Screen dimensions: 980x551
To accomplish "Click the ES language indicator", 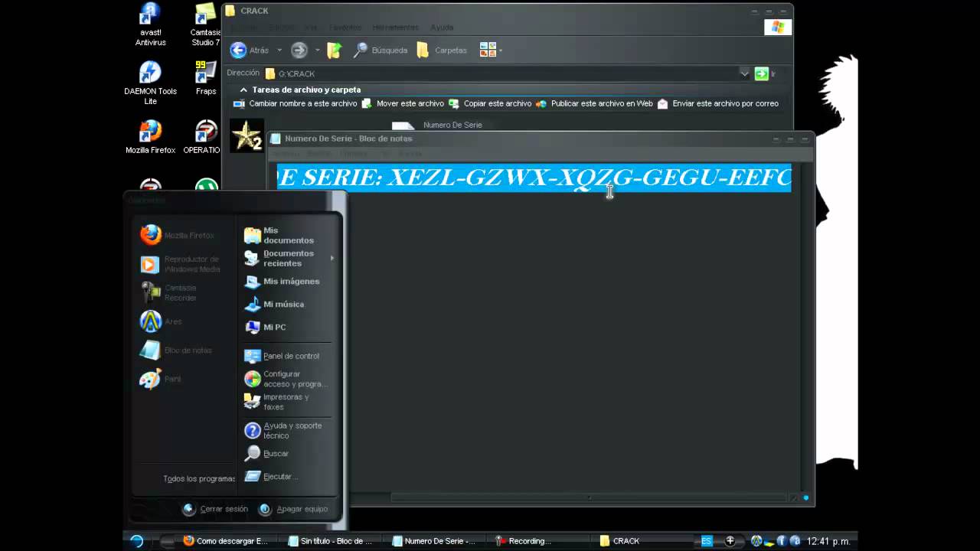I will [x=707, y=541].
